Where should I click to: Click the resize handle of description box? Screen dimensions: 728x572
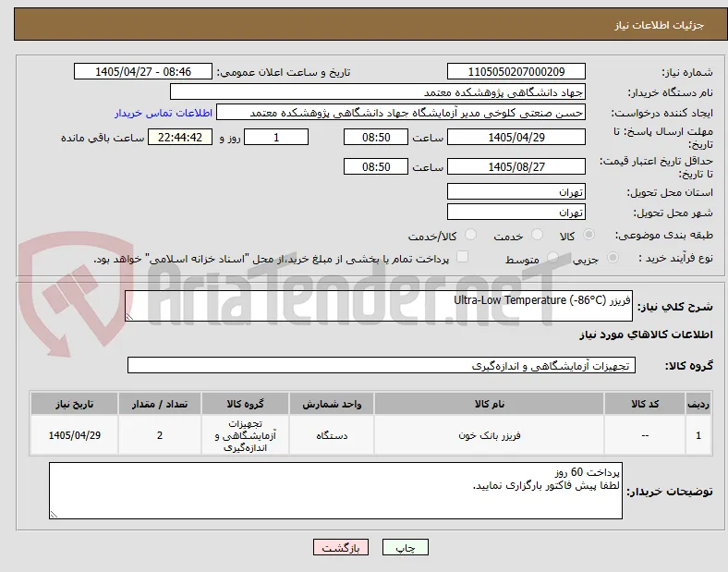click(129, 317)
